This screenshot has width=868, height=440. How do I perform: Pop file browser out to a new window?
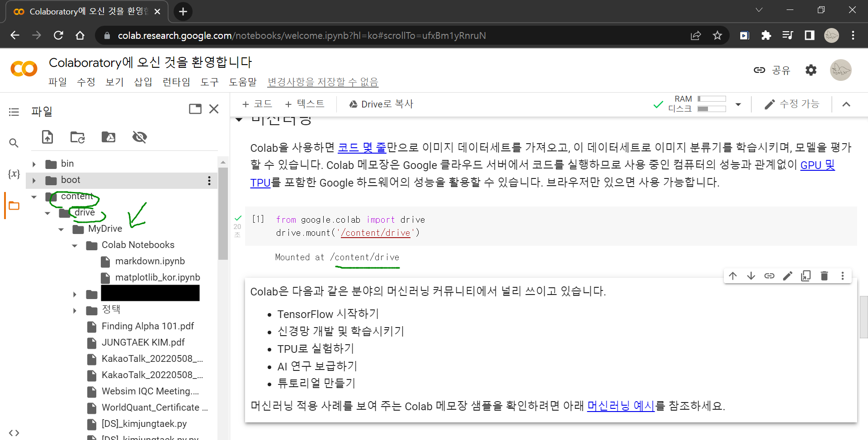pos(195,109)
